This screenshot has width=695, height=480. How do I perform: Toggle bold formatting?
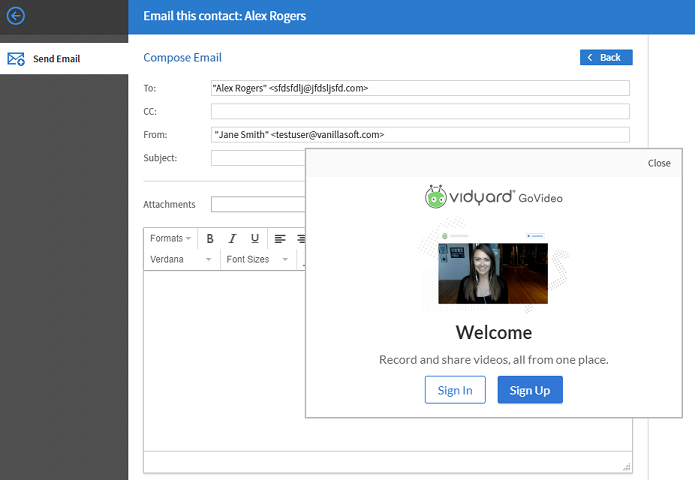point(210,238)
